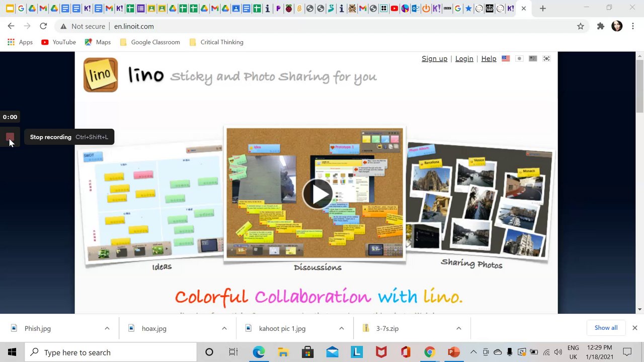The width and height of the screenshot is (644, 362).
Task: Open Chrome three-dot menu
Action: pos(633,26)
